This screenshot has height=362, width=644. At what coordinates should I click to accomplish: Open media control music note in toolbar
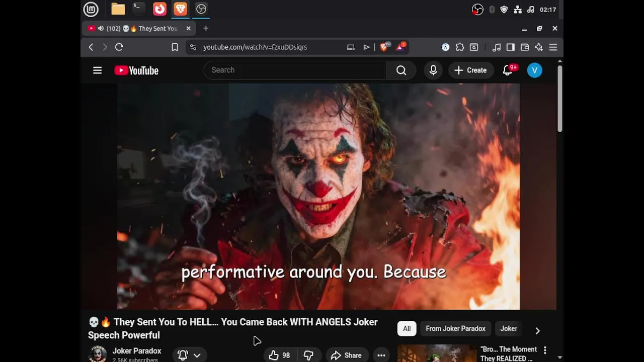[x=497, y=47]
